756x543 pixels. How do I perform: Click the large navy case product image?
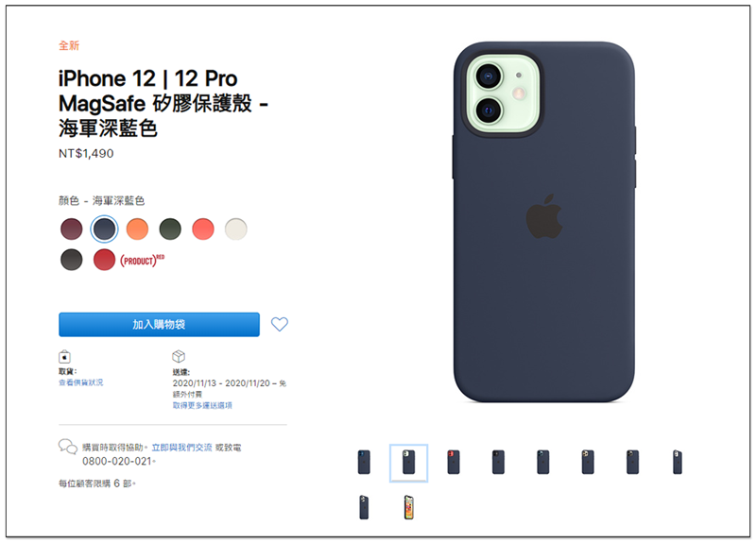(544, 222)
